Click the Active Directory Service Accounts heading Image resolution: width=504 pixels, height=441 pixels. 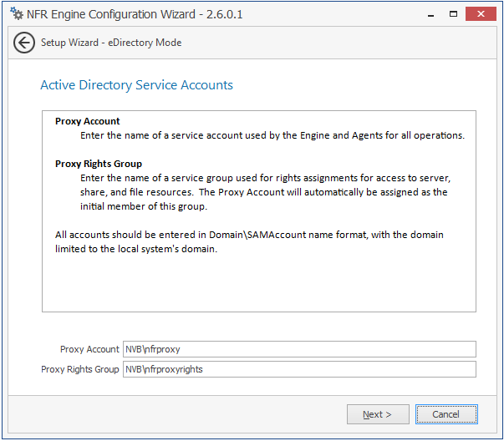pyautogui.click(x=136, y=85)
